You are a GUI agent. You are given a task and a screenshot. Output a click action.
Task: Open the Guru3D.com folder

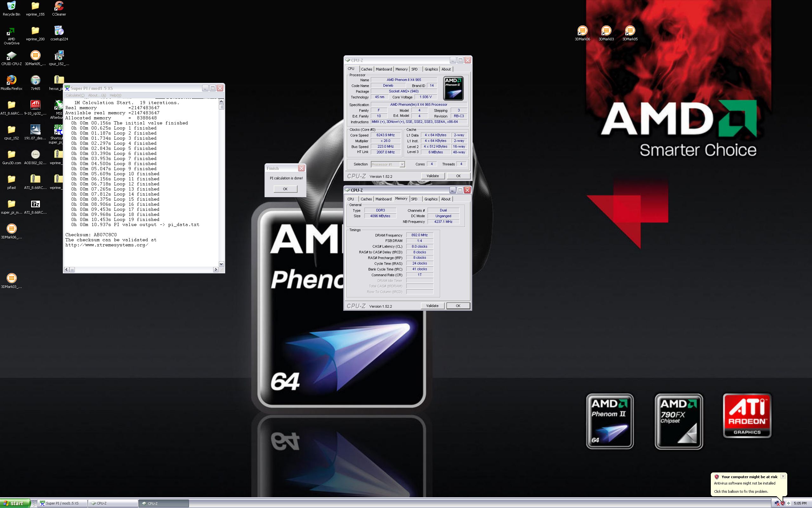tap(11, 157)
